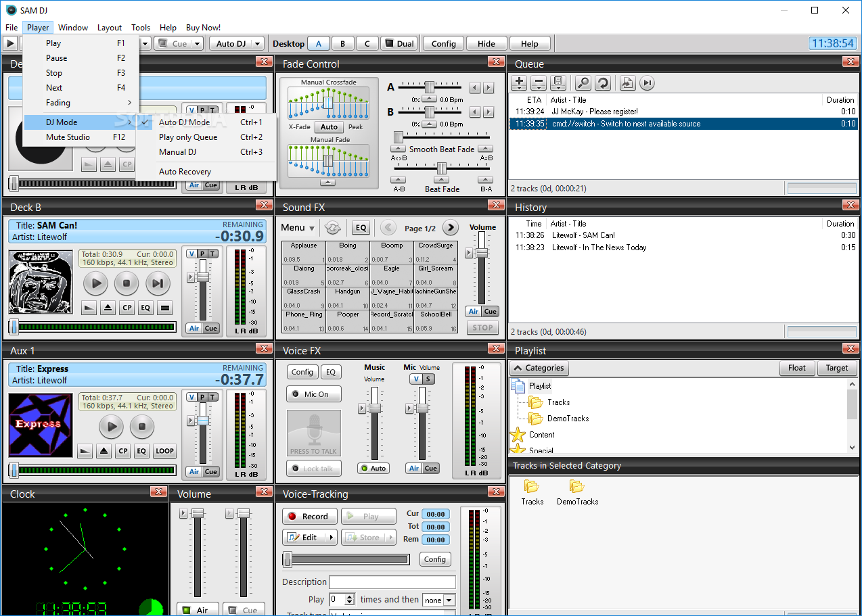This screenshot has height=616, width=862.
Task: Eject the track from Deck B
Action: pos(108,308)
